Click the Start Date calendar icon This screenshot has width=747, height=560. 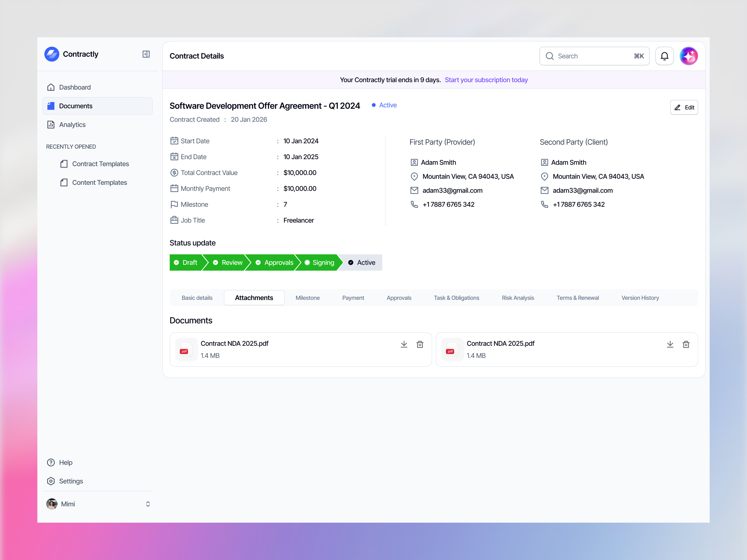pyautogui.click(x=174, y=141)
